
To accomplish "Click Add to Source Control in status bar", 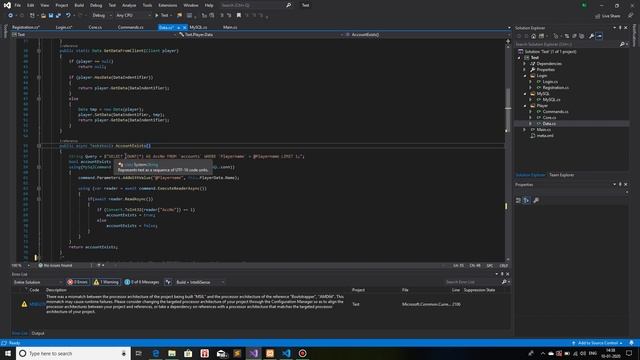I will pos(598,343).
